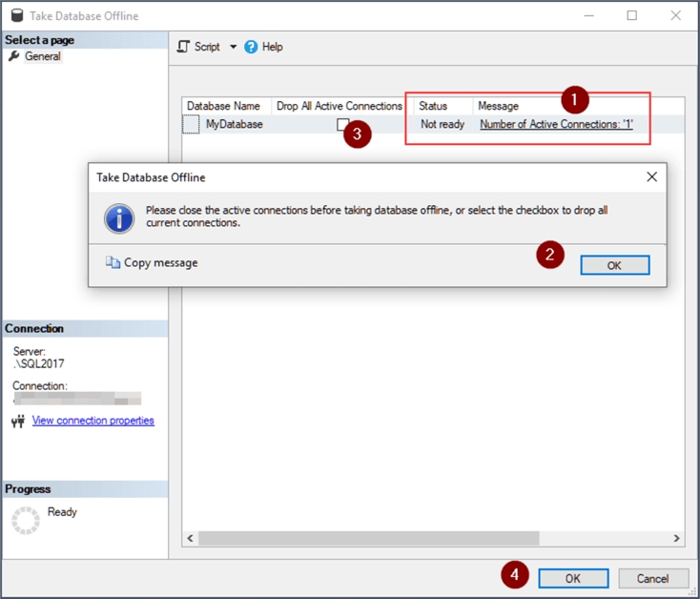Click the Database Name column header
700x599 pixels.
226,106
